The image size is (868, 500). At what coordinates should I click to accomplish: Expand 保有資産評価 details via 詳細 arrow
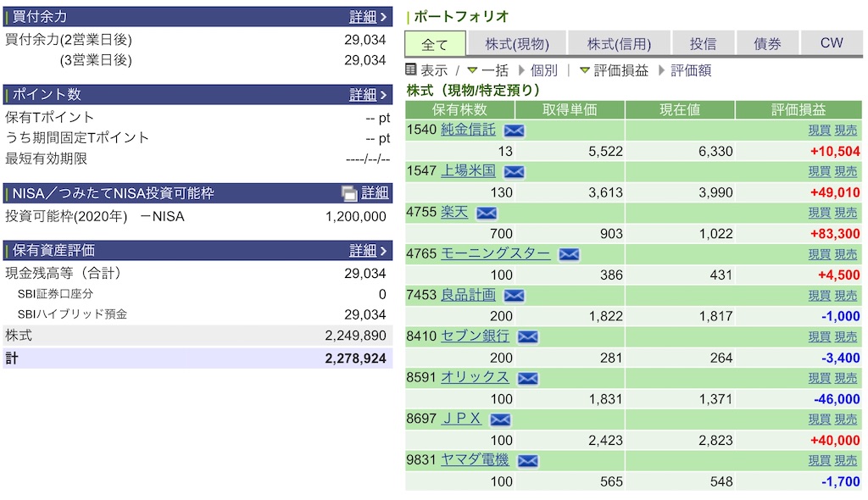(368, 251)
